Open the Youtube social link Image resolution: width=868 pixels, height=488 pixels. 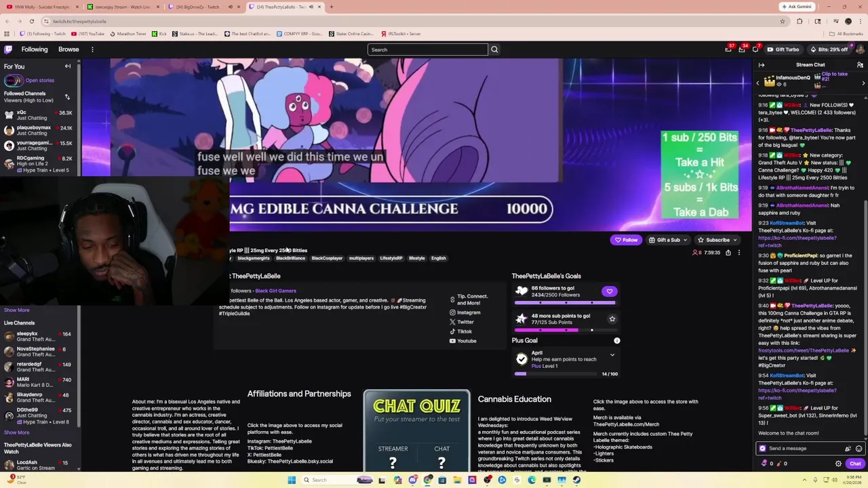point(463,341)
